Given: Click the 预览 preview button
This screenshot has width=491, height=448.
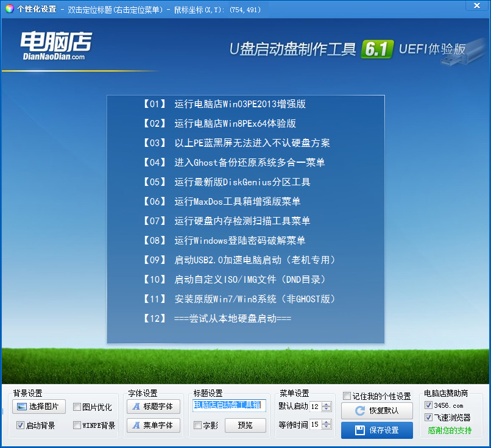Looking at the screenshot, I should (245, 425).
